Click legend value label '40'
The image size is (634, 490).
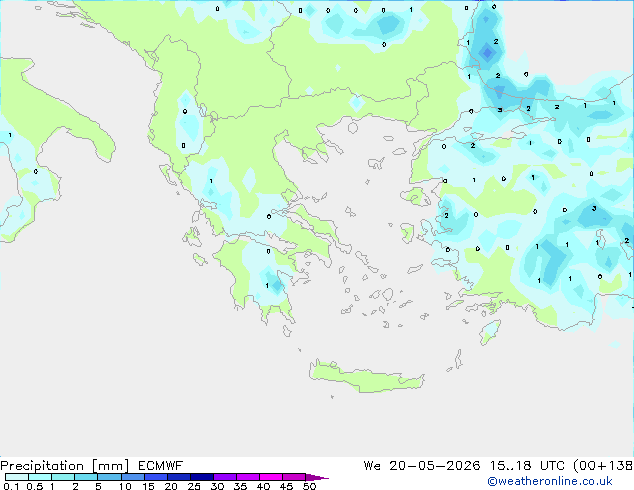click(x=263, y=486)
